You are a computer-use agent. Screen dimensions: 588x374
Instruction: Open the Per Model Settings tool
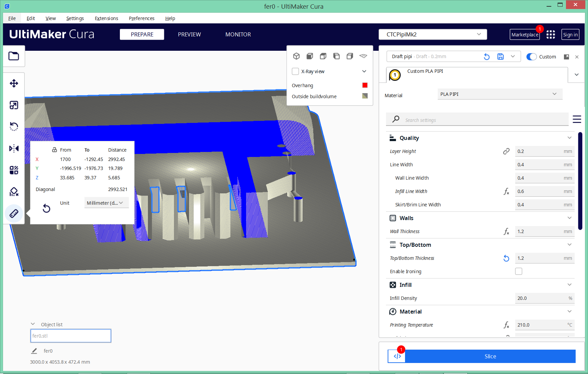pyautogui.click(x=14, y=170)
